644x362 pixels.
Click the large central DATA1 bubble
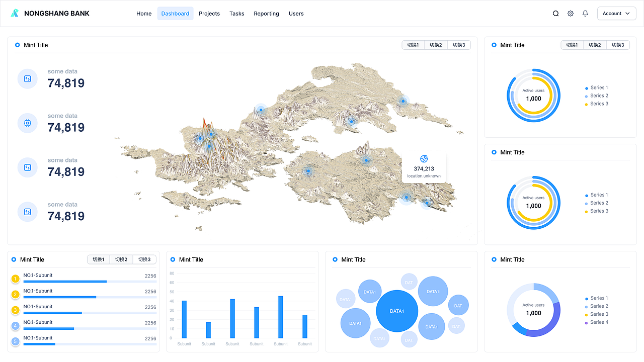coord(397,311)
